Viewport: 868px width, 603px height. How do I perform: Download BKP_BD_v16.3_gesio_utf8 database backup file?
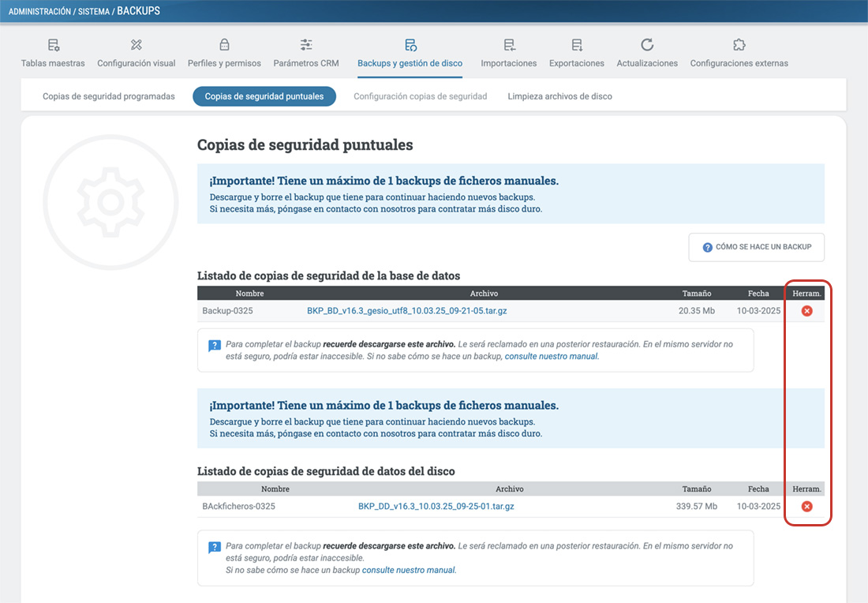[407, 311]
